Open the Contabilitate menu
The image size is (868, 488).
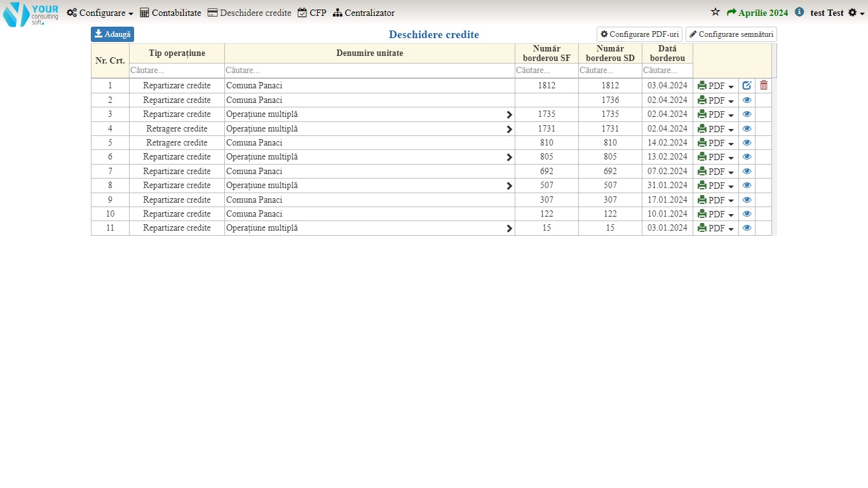click(170, 13)
